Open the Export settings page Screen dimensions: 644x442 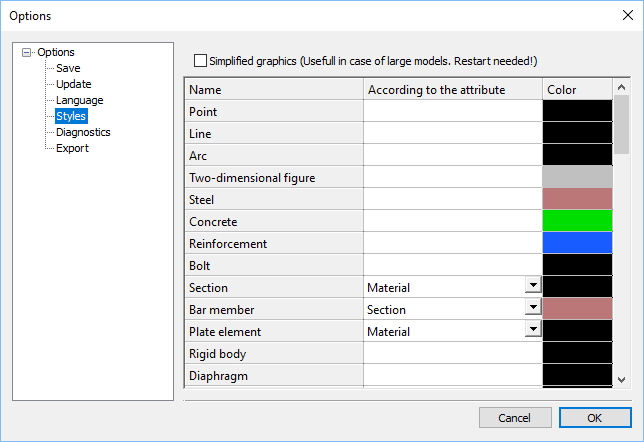(x=72, y=148)
